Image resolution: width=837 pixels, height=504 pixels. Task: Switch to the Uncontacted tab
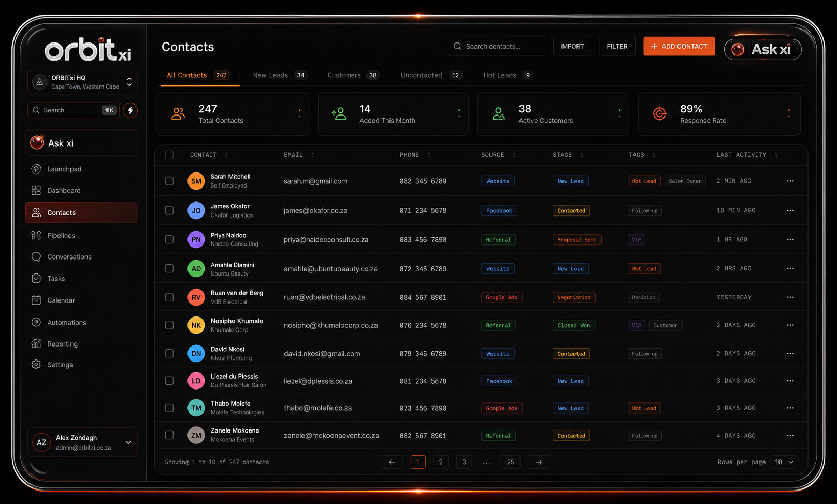(x=431, y=75)
